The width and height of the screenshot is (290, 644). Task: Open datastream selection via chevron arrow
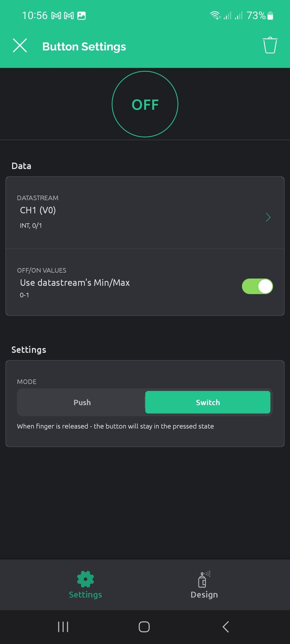268,217
